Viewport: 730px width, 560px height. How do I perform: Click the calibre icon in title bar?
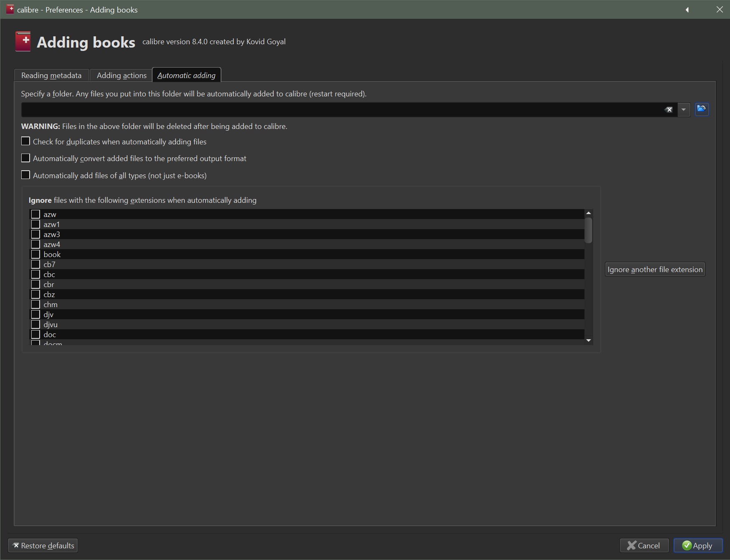pyautogui.click(x=10, y=9)
